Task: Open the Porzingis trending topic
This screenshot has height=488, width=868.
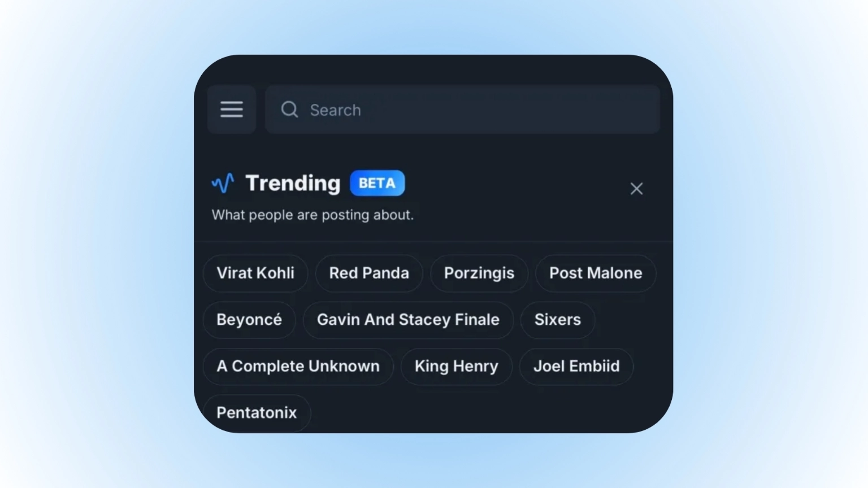Action: click(x=479, y=273)
